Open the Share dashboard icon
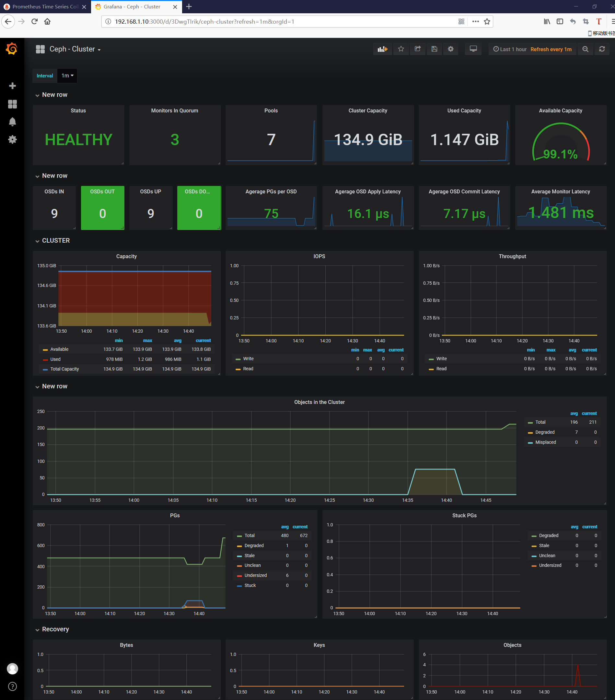Screen dimensions: 615x700 point(417,49)
